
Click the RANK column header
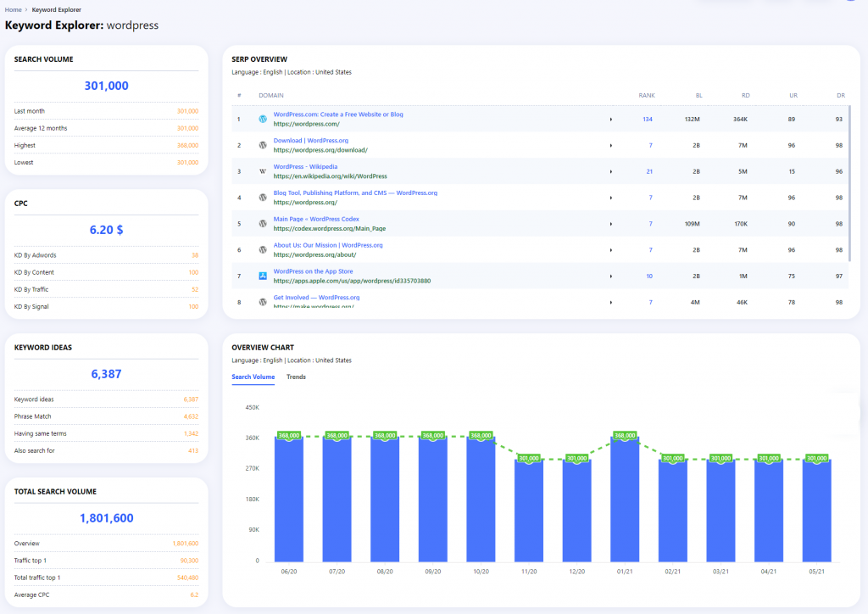(647, 96)
